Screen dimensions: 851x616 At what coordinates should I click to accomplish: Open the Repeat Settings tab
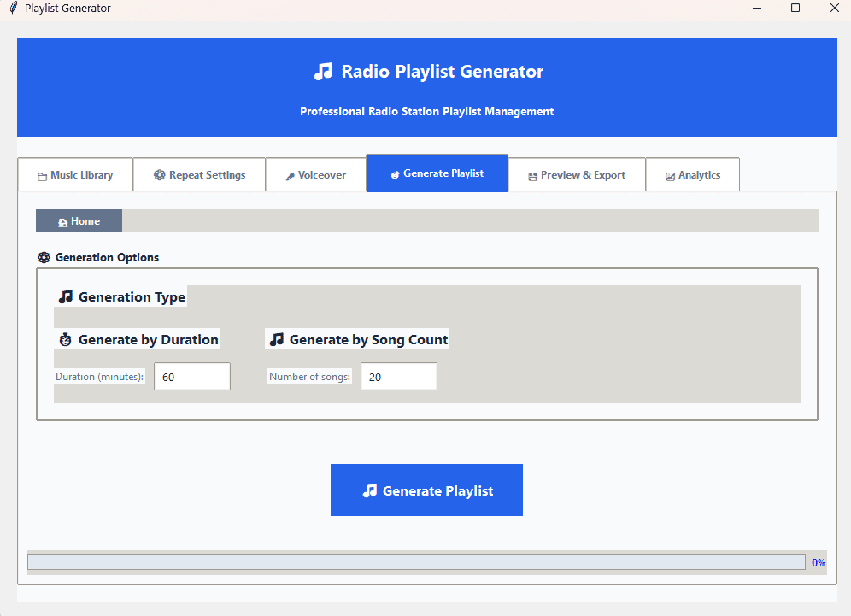pyautogui.click(x=199, y=174)
